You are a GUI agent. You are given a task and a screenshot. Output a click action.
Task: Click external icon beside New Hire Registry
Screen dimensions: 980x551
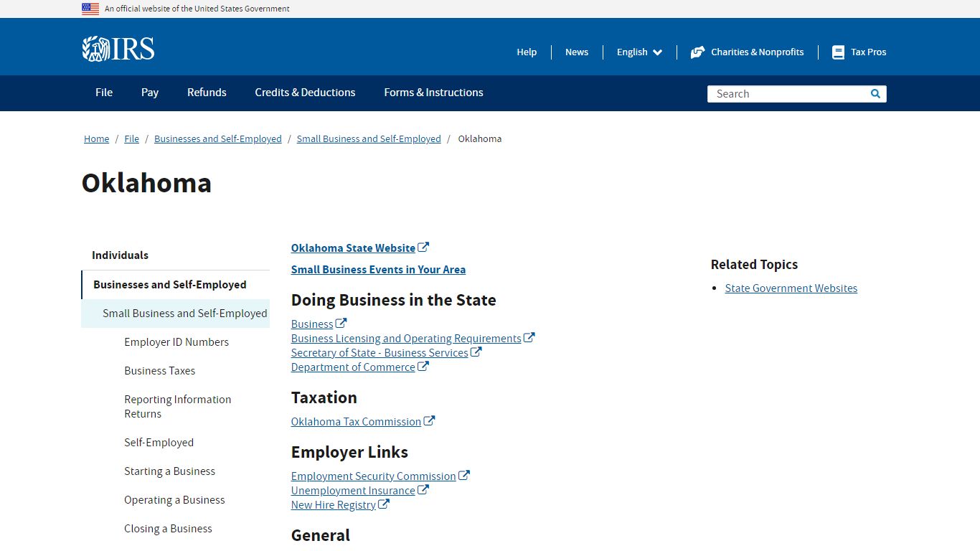click(384, 504)
